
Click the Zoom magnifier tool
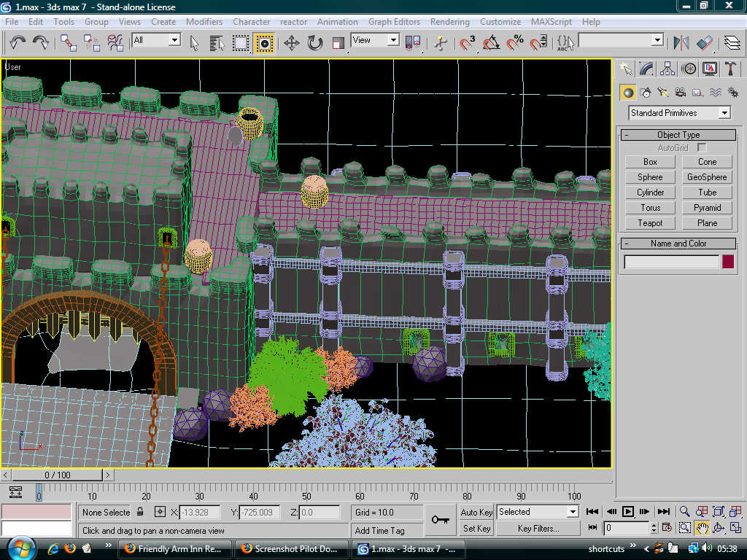pyautogui.click(x=684, y=512)
